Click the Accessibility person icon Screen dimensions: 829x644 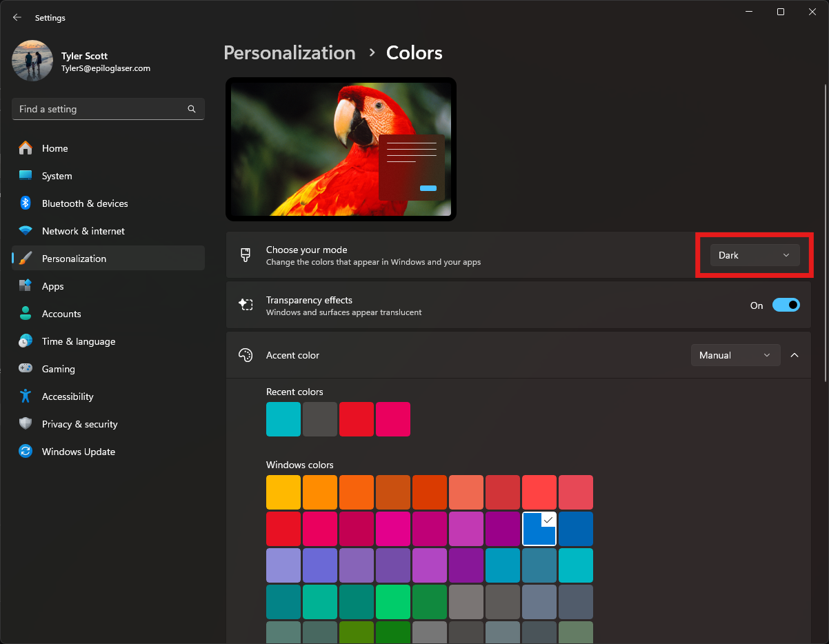tap(26, 396)
